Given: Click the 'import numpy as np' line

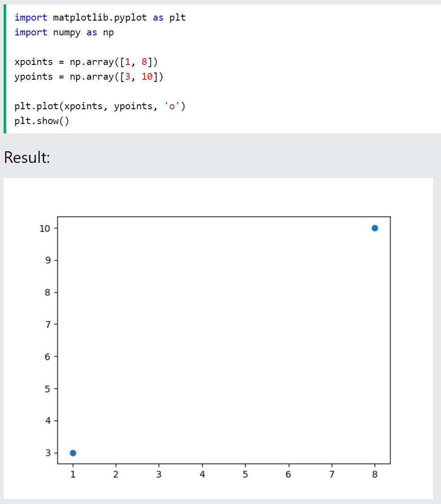Looking at the screenshot, I should [x=64, y=33].
